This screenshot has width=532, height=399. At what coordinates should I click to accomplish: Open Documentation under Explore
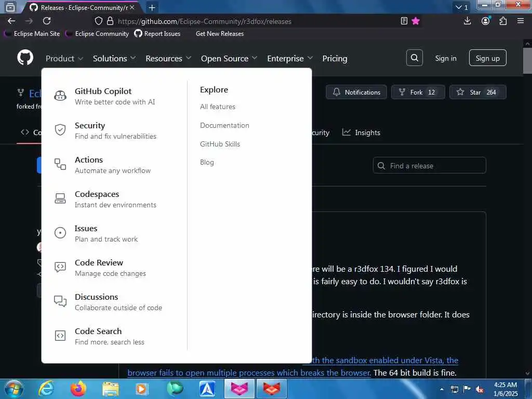[x=224, y=125]
